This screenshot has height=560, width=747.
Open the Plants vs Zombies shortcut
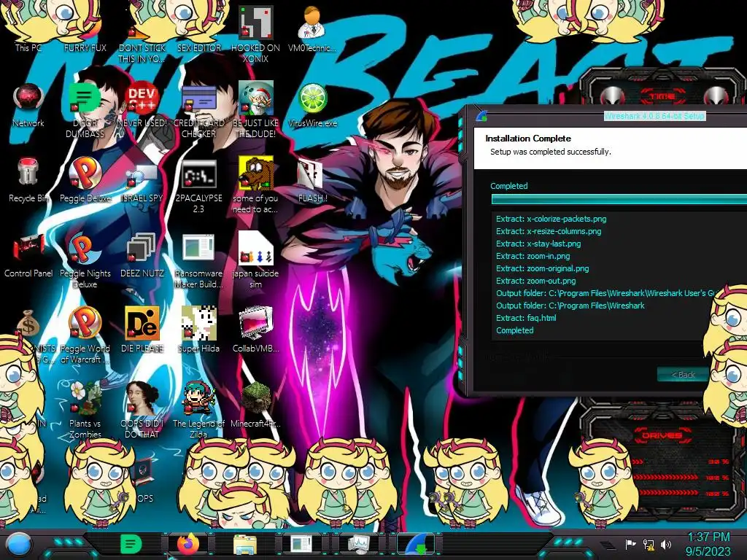tap(85, 411)
